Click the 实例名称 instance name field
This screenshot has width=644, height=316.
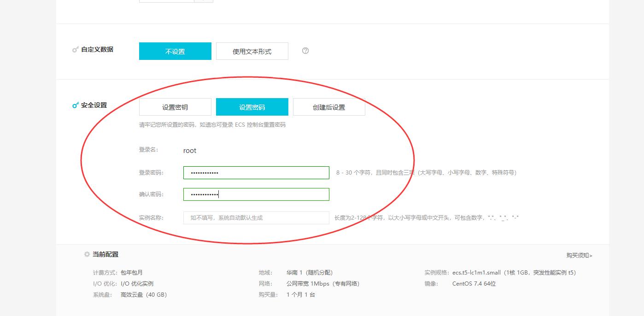click(x=256, y=218)
